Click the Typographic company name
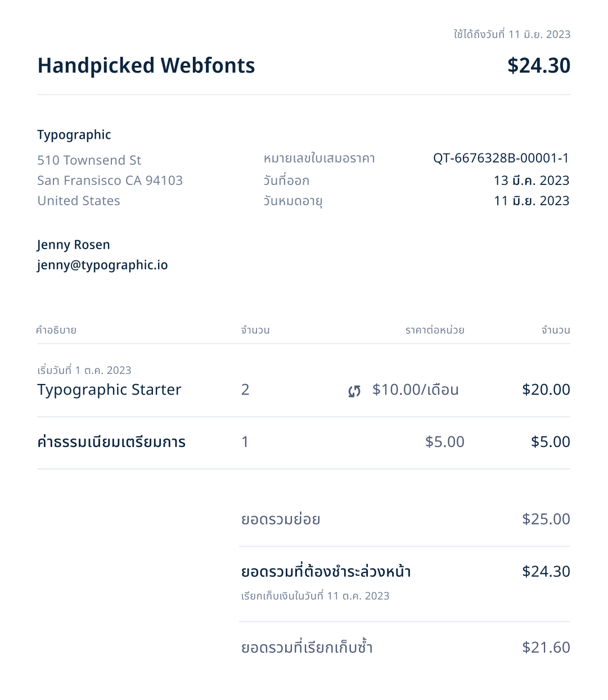 [x=74, y=135]
